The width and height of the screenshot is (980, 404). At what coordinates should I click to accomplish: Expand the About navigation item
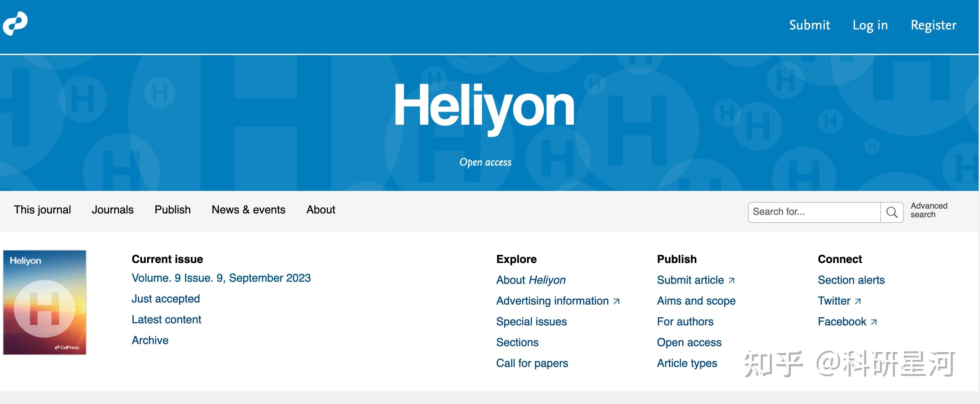click(x=320, y=209)
